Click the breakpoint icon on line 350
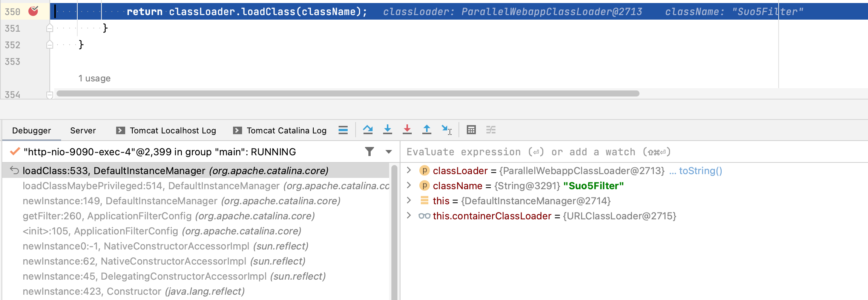The height and width of the screenshot is (300, 868). 33,11
